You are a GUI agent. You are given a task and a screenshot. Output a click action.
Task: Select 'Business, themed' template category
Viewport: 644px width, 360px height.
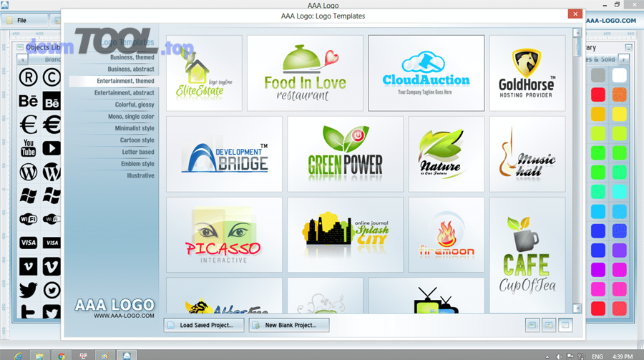tap(131, 57)
